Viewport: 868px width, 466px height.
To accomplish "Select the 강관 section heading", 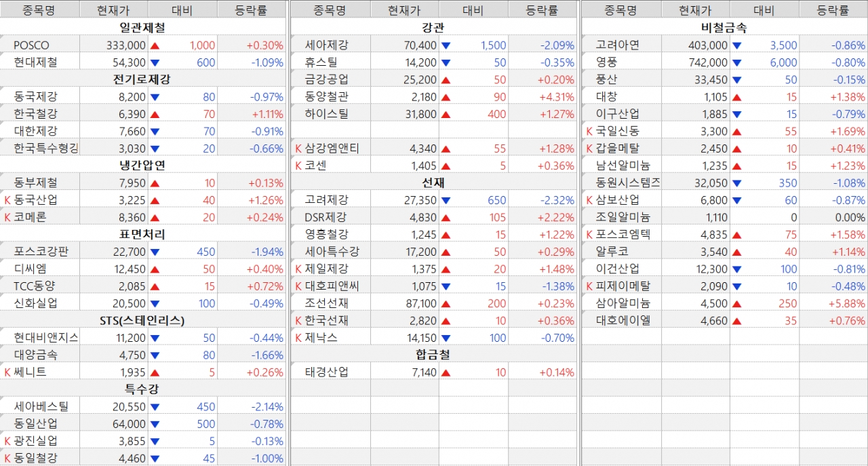I will point(433,28).
